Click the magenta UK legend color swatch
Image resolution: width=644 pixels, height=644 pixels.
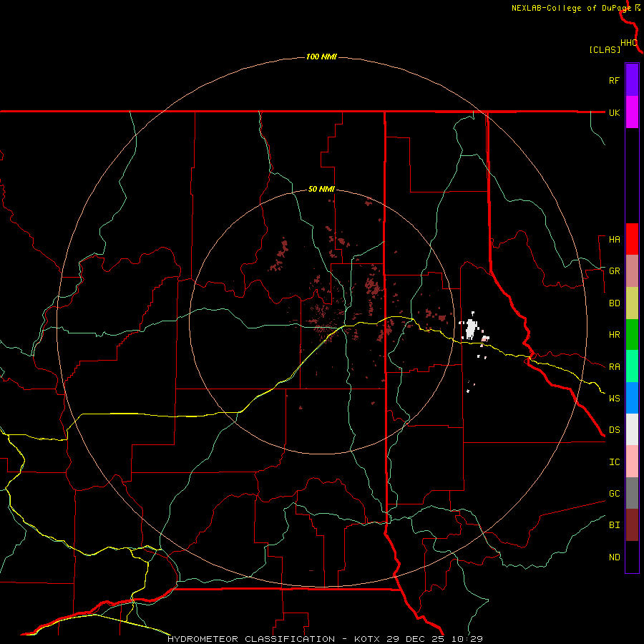[x=632, y=112]
